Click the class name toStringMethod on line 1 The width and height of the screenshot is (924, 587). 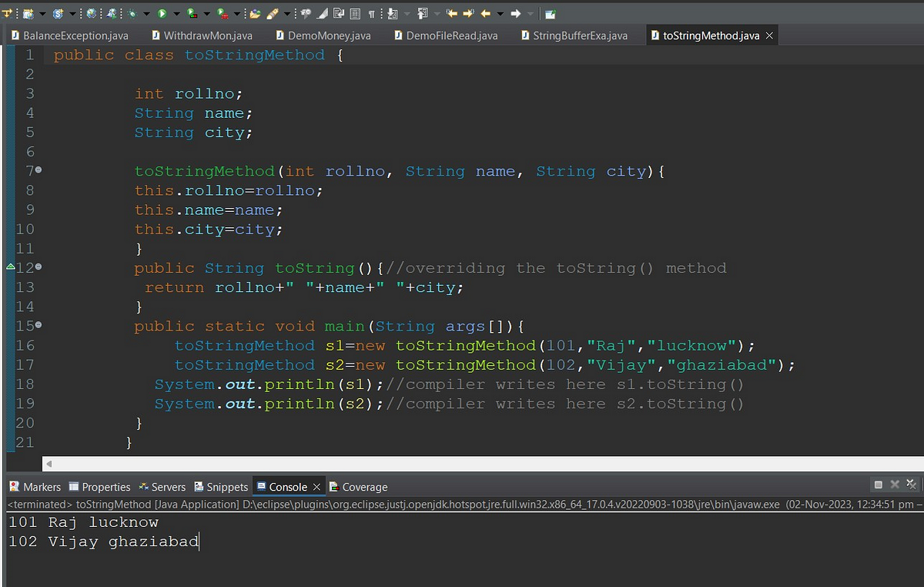(254, 55)
